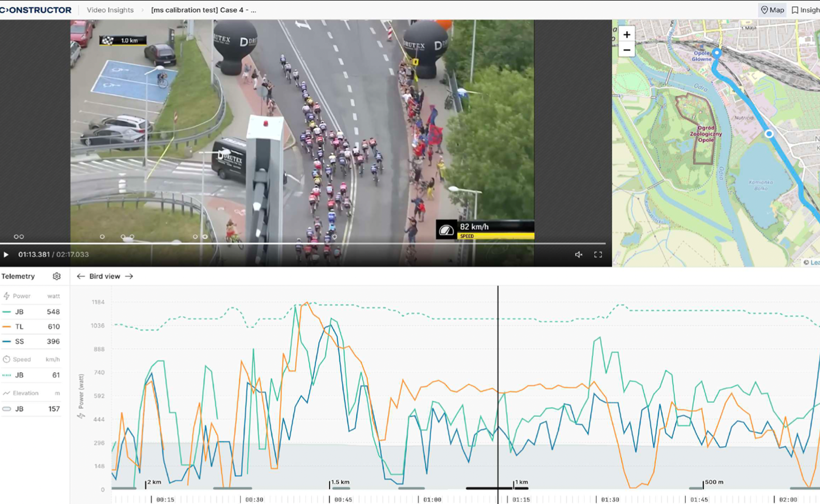Open the breadcrumb chevron after Video Insights

pyautogui.click(x=143, y=10)
